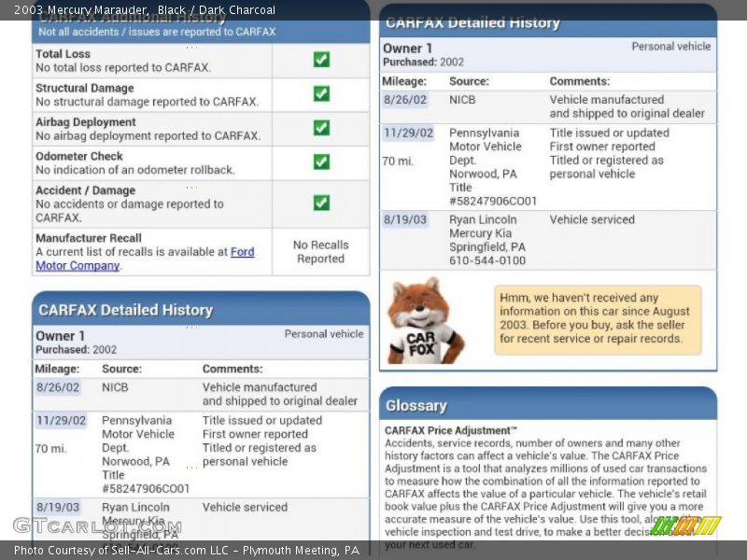
Task: Click the 'Odometer Check' row heading
Action: (x=79, y=156)
